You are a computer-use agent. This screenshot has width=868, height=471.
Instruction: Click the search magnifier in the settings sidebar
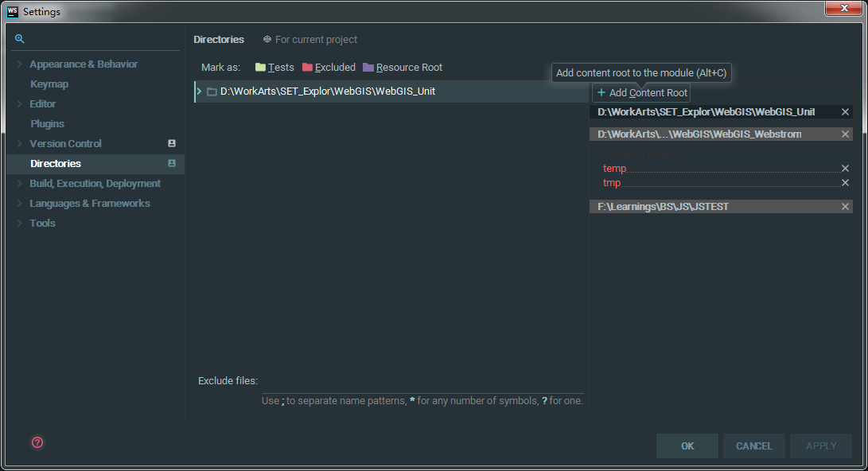coord(19,38)
